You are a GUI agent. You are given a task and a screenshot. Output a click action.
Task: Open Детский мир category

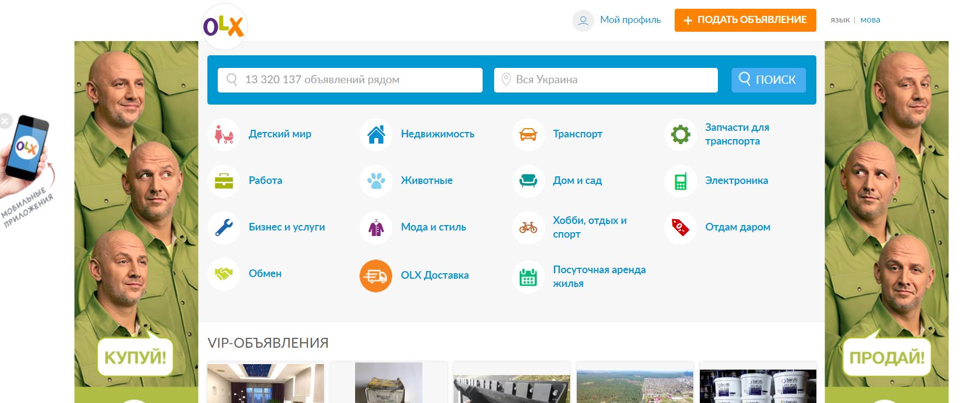(280, 134)
